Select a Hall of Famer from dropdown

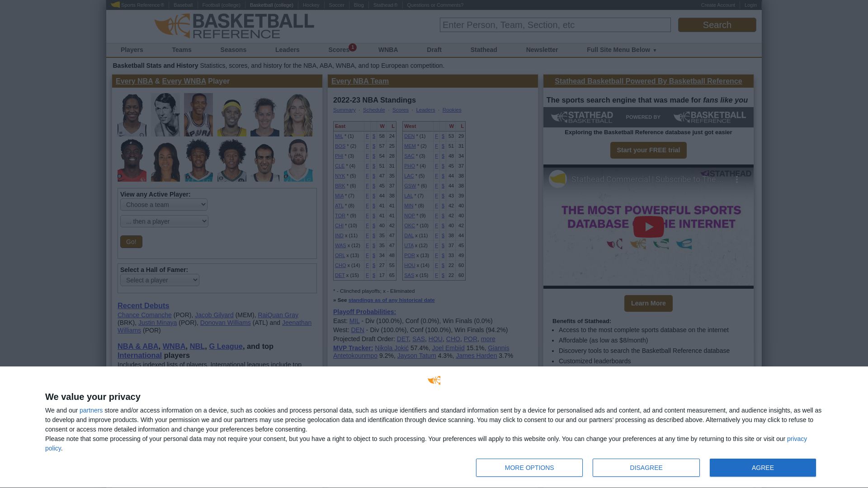pyautogui.click(x=159, y=280)
